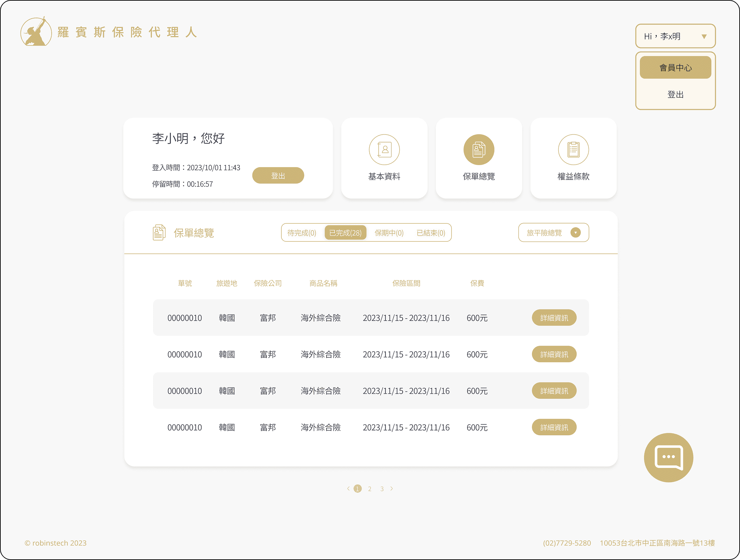Open 詳細資訊 for the first policy row
This screenshot has height=560, width=740.
point(554,318)
